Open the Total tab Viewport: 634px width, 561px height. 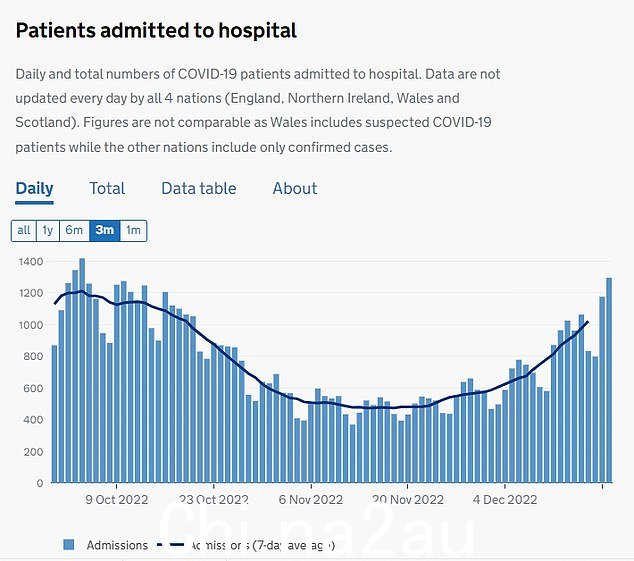coord(107,188)
